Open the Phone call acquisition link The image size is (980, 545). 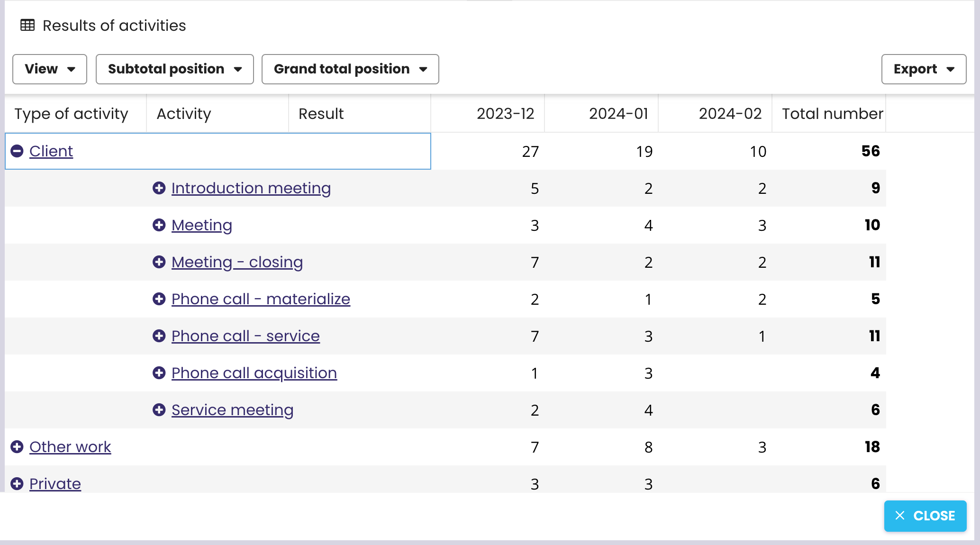(x=254, y=373)
